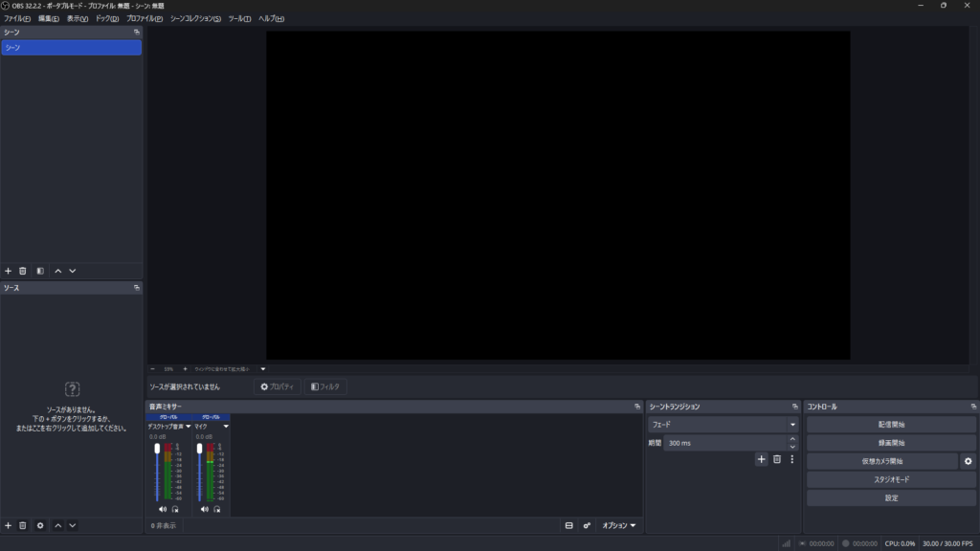Screen dimensions: 980x551
Task: Click preview zoom percentage 59% label
Action: pyautogui.click(x=168, y=369)
